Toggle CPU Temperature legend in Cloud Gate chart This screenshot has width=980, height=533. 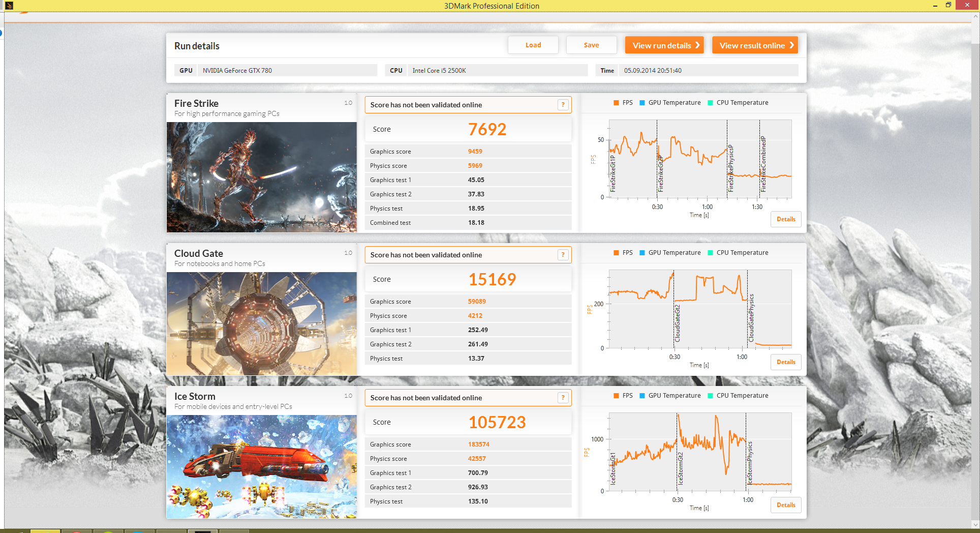[738, 253]
